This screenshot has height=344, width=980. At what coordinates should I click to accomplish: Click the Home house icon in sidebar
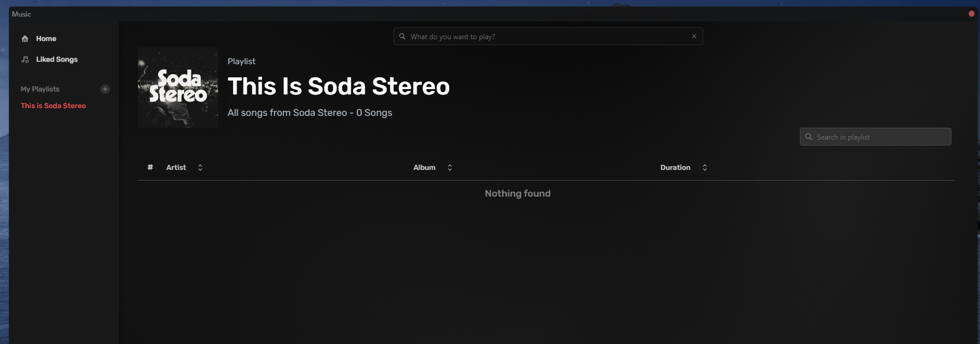coord(25,39)
